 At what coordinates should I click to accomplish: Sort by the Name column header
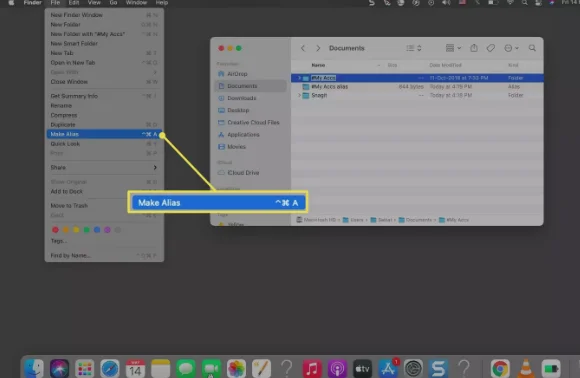pyautogui.click(x=318, y=65)
